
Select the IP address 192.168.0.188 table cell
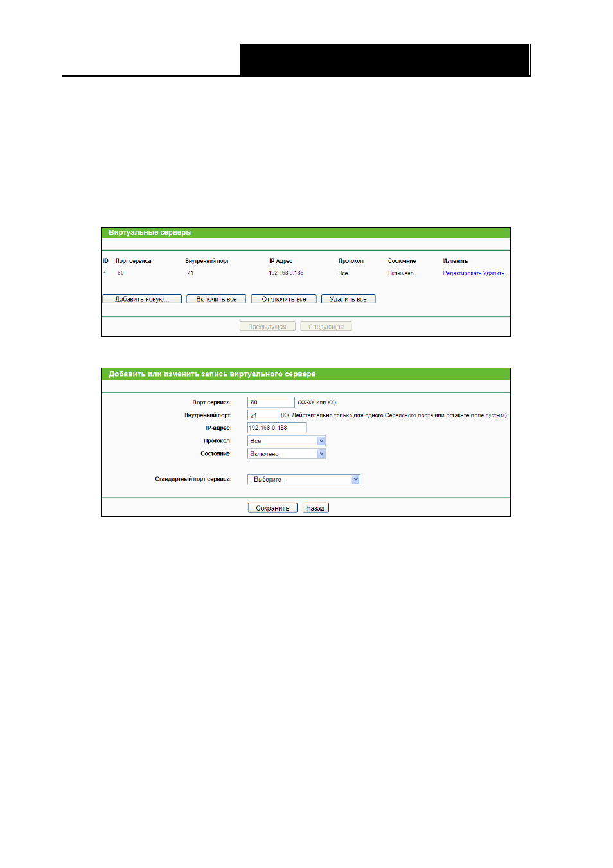click(x=286, y=273)
